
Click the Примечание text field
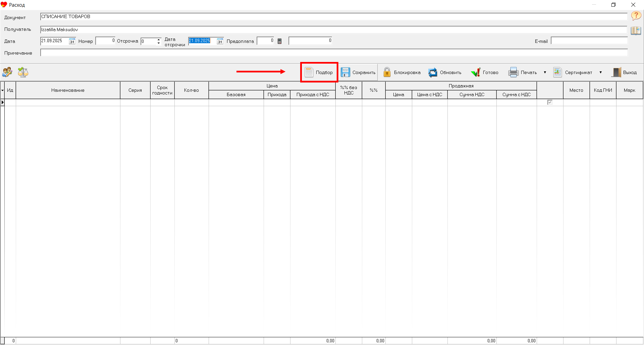[334, 53]
